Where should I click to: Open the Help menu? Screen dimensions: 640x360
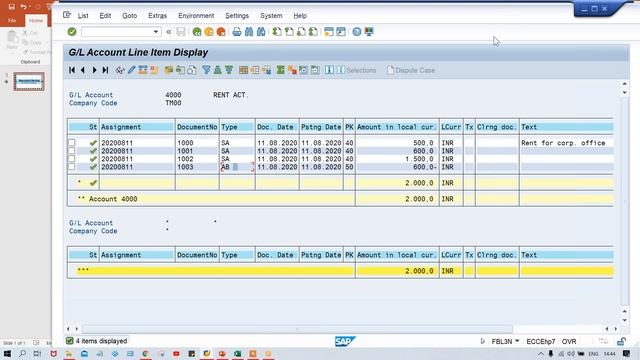(300, 16)
